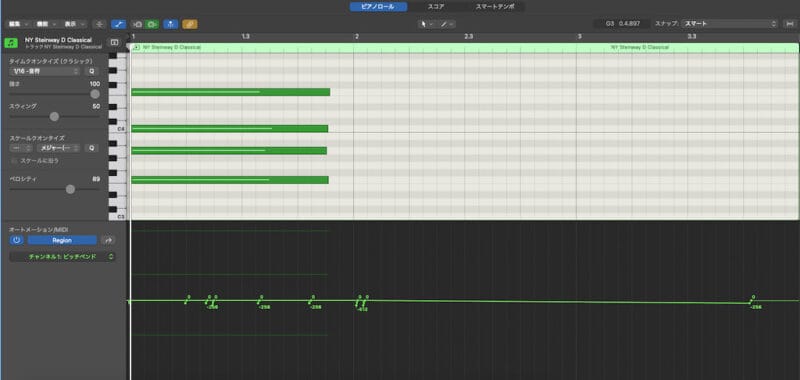Click position 1.3 on the ruler
This screenshot has height=380, width=800.
[x=245, y=37]
